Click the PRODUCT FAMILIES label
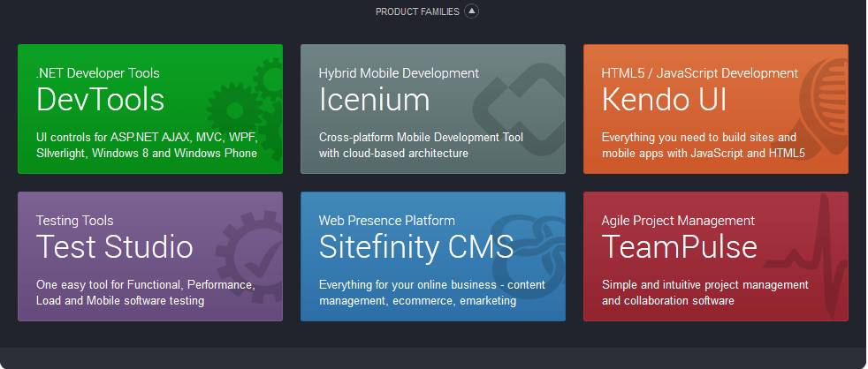868x369 pixels. [417, 11]
